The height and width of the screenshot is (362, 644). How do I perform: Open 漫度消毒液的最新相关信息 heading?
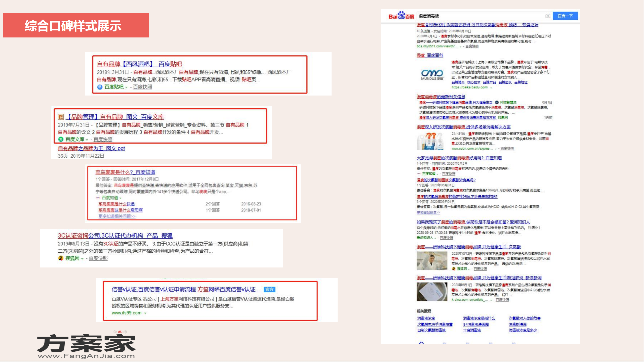(x=441, y=97)
